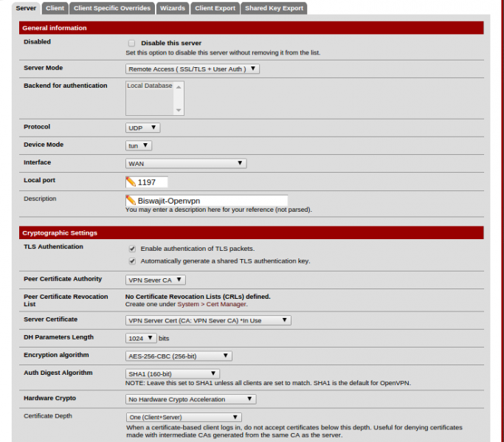Screen dimensions: 504x442
Task: Click the No Certificate Revocation Lists message
Action: [x=198, y=297]
